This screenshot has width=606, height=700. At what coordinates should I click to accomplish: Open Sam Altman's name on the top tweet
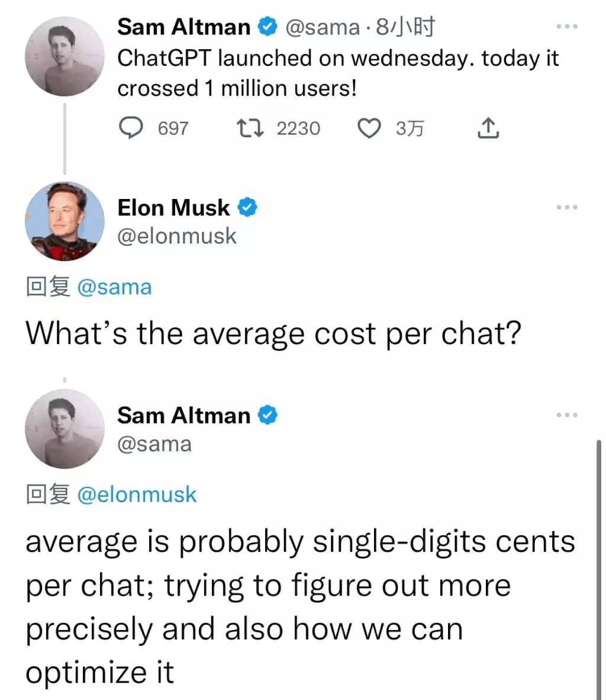click(184, 27)
